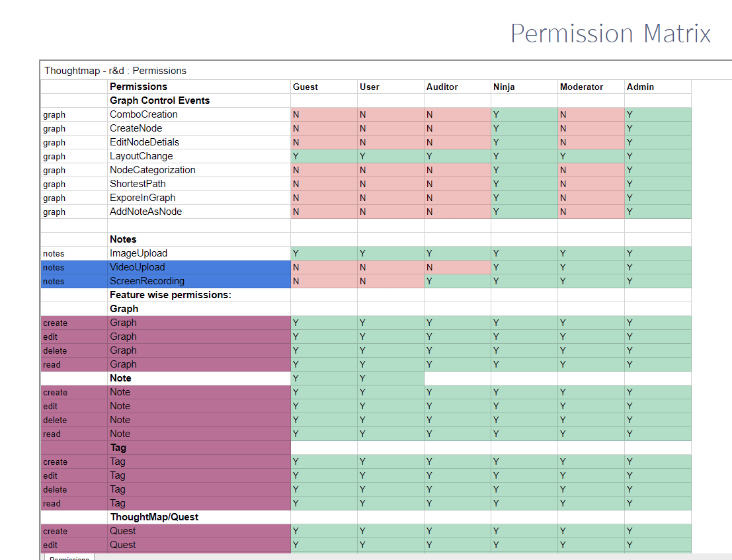Select the LayoutChange permission cell

pyautogui.click(x=199, y=156)
